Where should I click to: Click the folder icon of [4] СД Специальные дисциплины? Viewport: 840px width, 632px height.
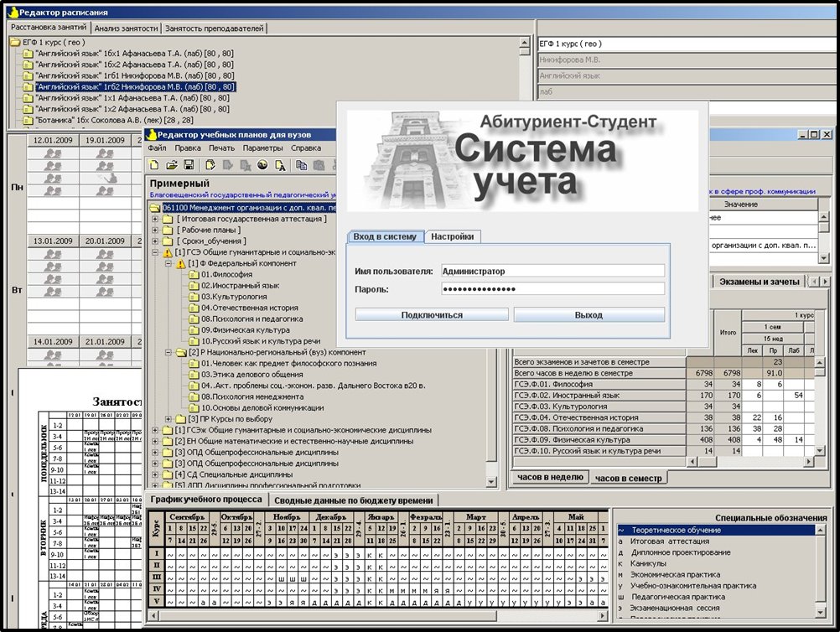[x=168, y=474]
